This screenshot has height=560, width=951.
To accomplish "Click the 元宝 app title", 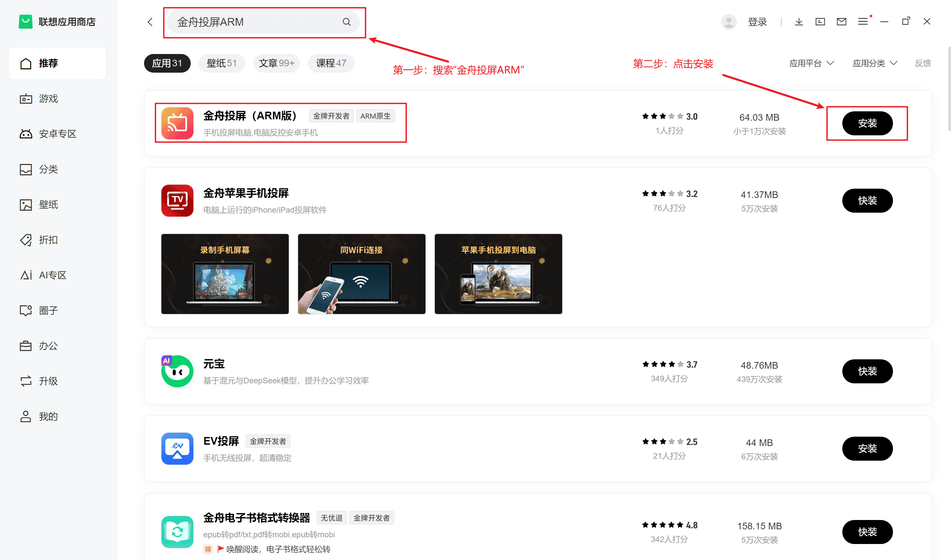I will pyautogui.click(x=214, y=364).
